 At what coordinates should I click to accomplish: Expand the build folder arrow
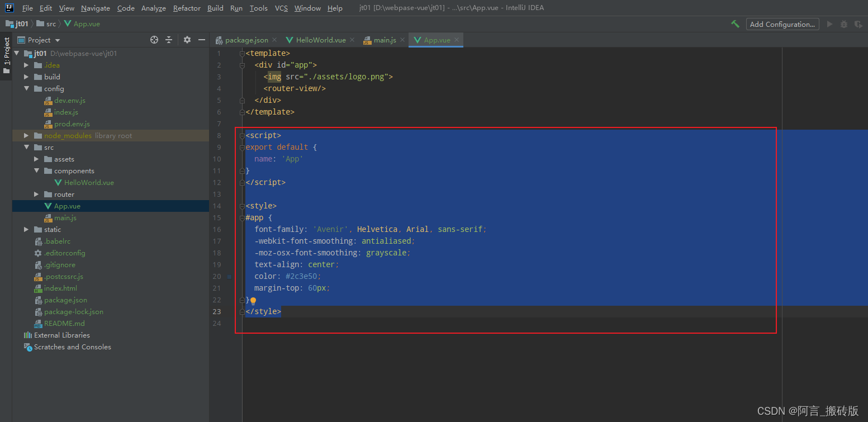pos(26,77)
